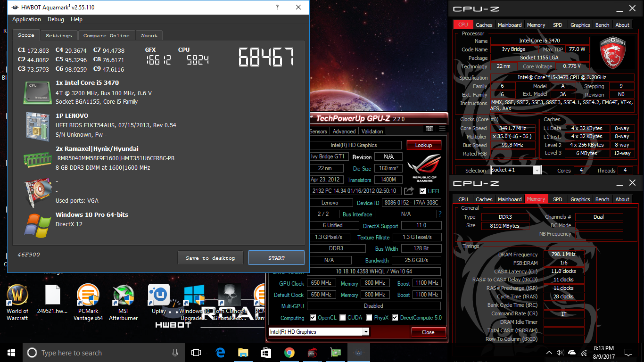644x362 pixels.
Task: Launch Google Chrome from the taskbar
Action: [x=289, y=353]
